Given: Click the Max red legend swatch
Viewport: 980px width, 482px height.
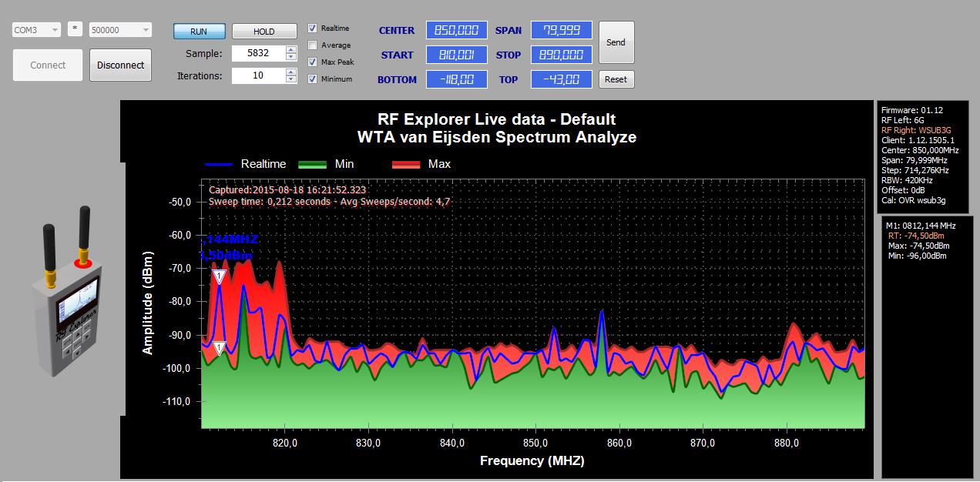Looking at the screenshot, I should [x=406, y=164].
